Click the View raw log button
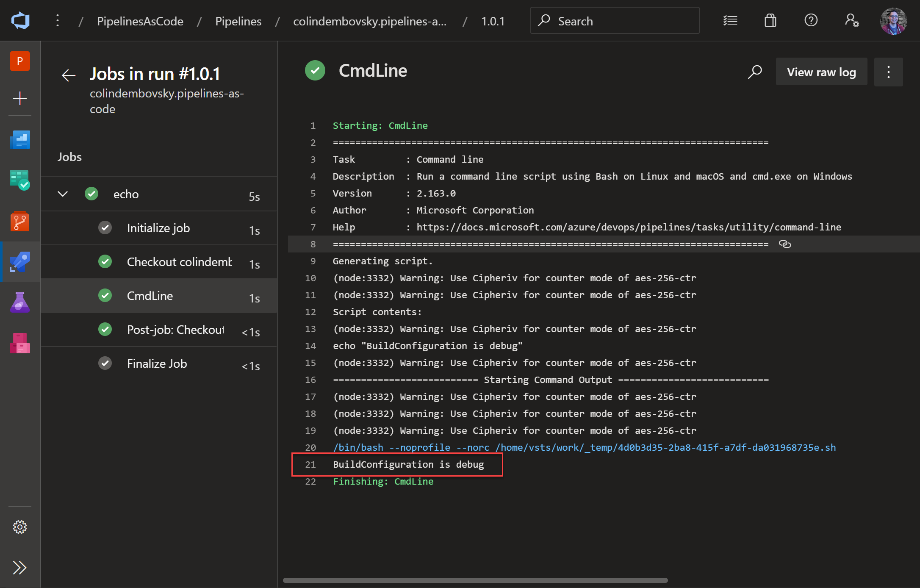Image resolution: width=920 pixels, height=588 pixels. tap(821, 72)
